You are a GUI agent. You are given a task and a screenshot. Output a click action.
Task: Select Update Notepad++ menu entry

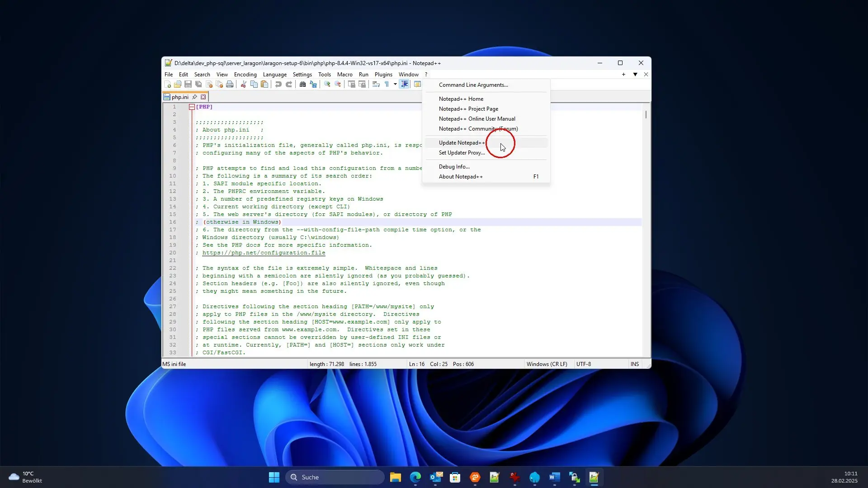486,143
